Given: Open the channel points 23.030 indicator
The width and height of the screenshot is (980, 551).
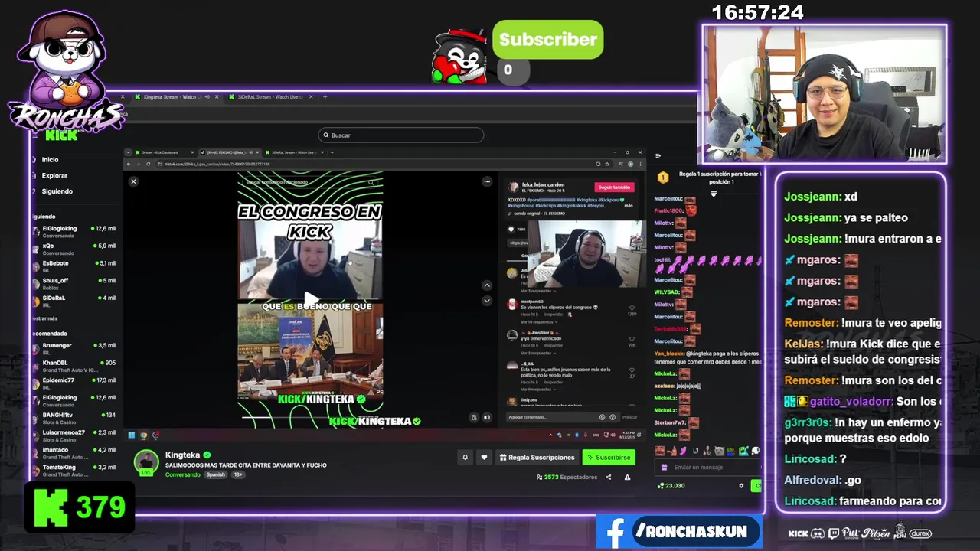Looking at the screenshot, I should coord(671,486).
